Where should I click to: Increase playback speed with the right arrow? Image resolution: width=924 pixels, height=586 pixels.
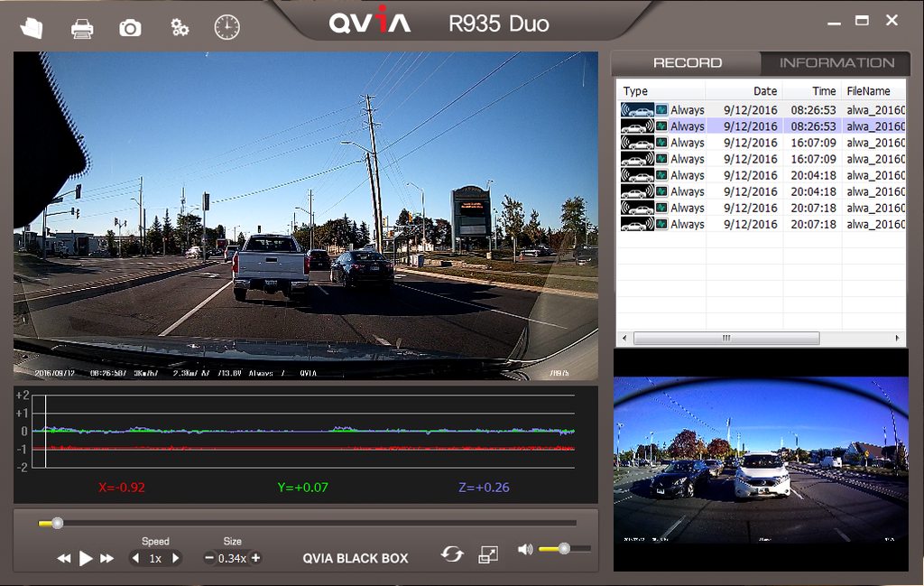coord(175,559)
